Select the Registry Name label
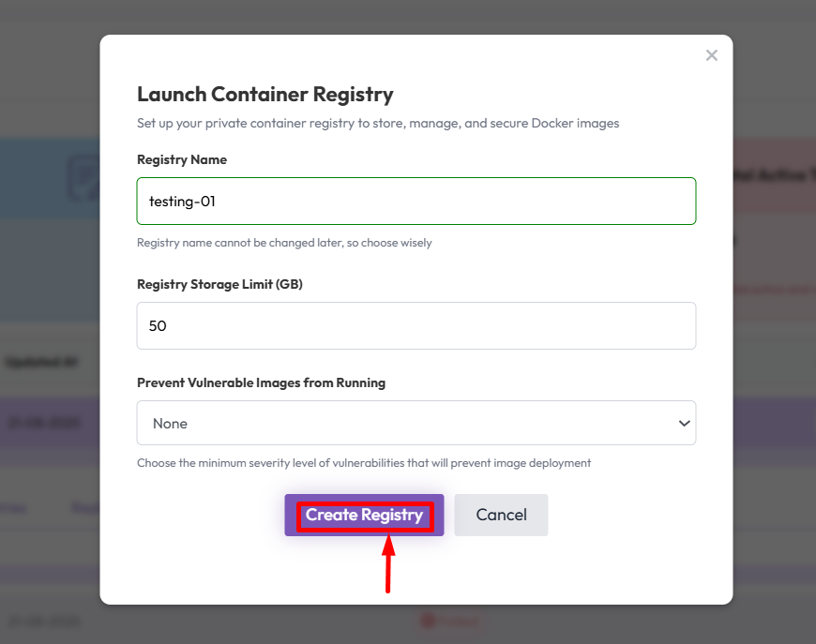This screenshot has width=816, height=644. [182, 159]
